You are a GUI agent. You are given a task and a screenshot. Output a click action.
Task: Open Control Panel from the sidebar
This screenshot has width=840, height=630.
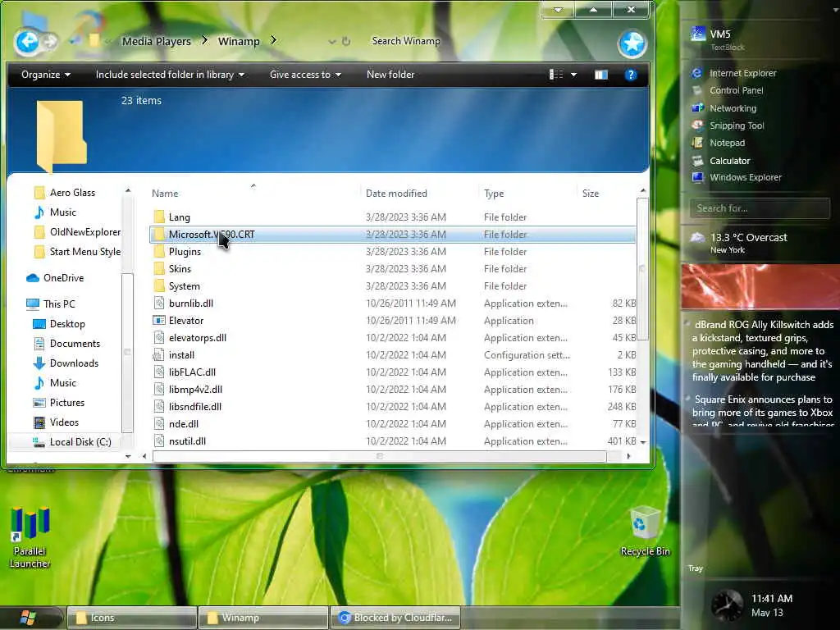pos(737,90)
